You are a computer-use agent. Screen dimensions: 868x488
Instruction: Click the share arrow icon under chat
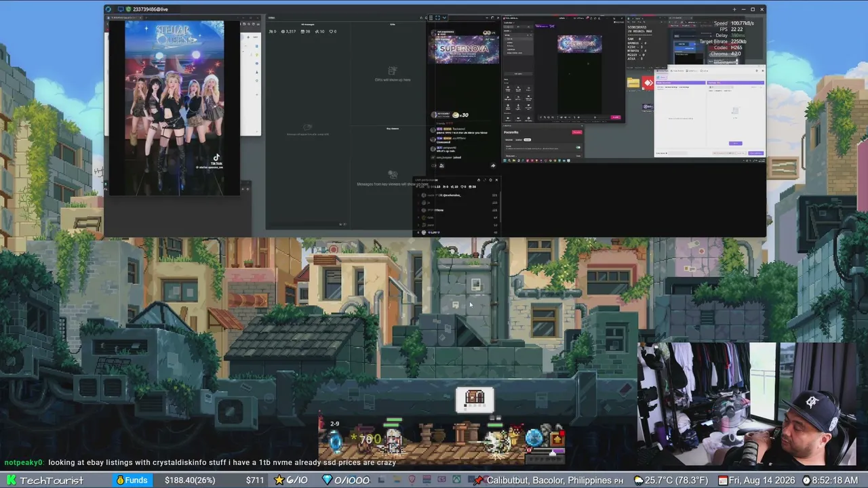pos(493,165)
